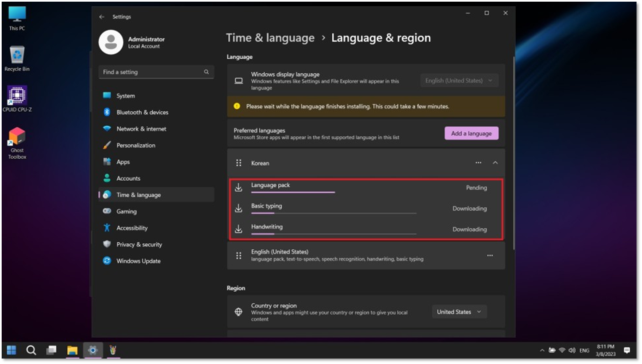Click the Windows Update refresh icon
642x364 pixels.
tap(107, 261)
